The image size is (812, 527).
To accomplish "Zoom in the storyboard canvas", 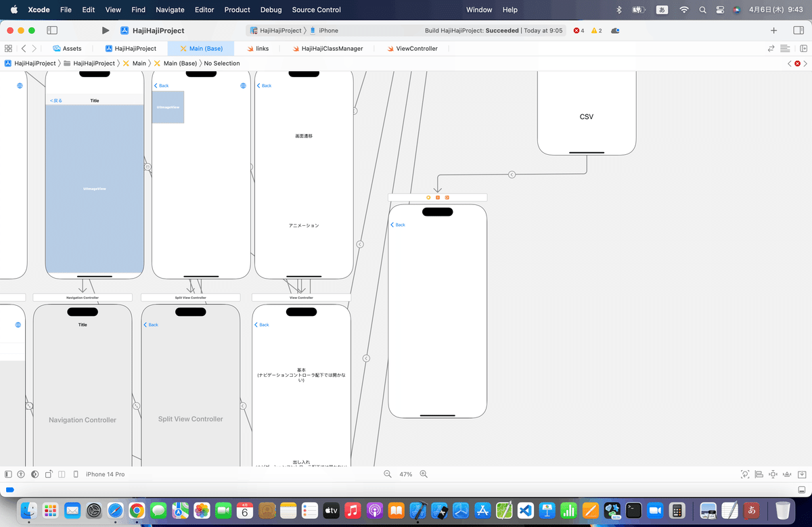I will tap(424, 474).
